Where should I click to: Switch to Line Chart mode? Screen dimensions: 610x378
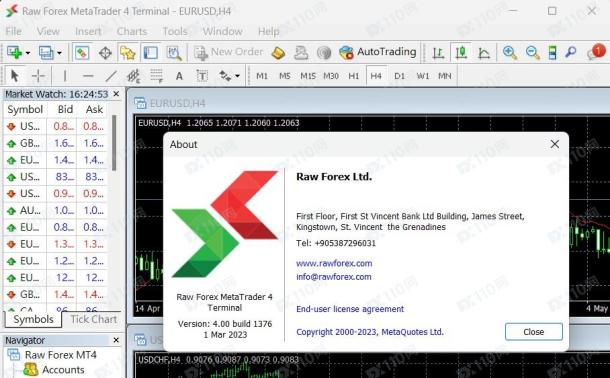pos(484,52)
